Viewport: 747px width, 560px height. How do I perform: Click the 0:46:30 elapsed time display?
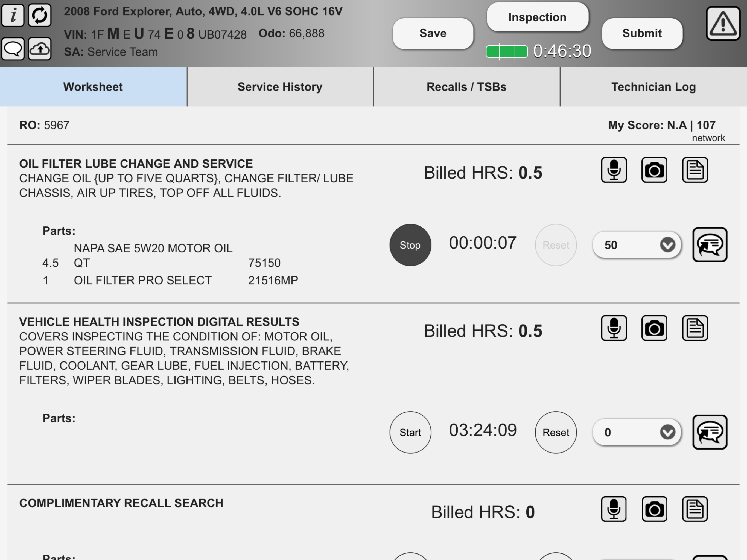[562, 51]
